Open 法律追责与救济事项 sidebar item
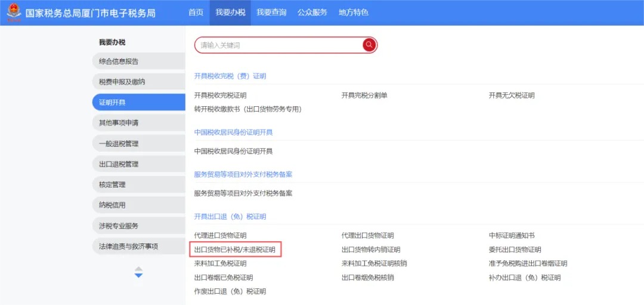 coord(138,247)
